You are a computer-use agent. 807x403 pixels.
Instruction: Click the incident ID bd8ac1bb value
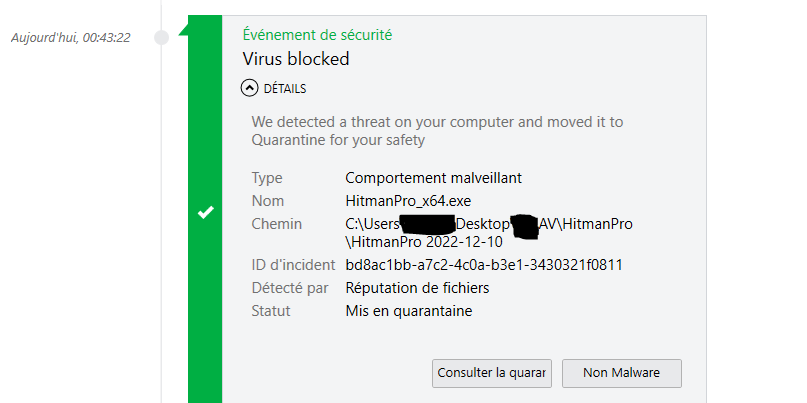click(x=485, y=265)
